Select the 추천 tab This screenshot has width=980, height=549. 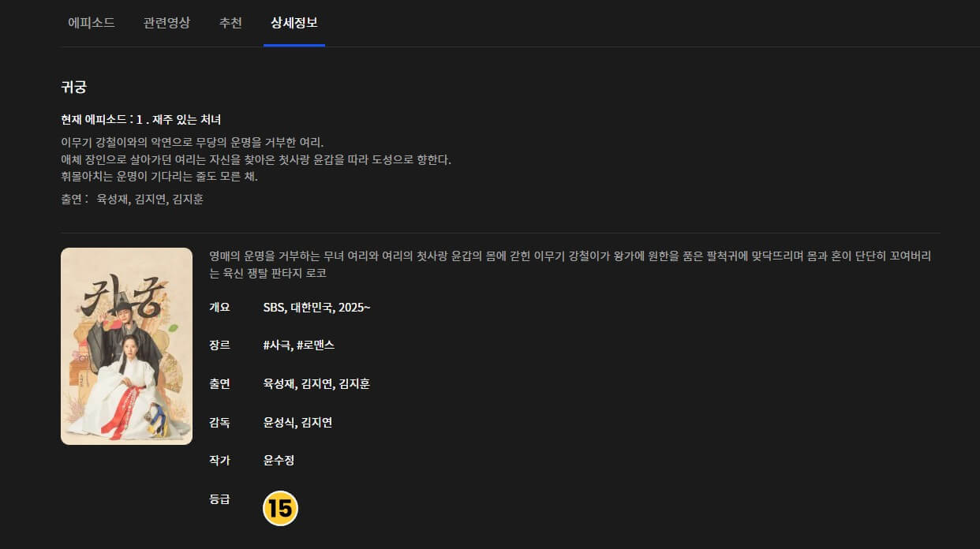230,23
